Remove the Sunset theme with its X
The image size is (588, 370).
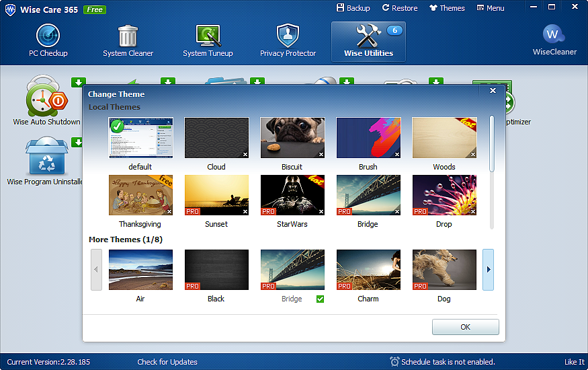(x=245, y=212)
